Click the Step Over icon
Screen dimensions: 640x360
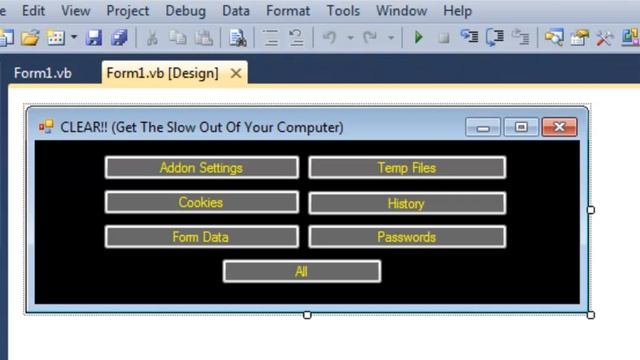click(495, 38)
